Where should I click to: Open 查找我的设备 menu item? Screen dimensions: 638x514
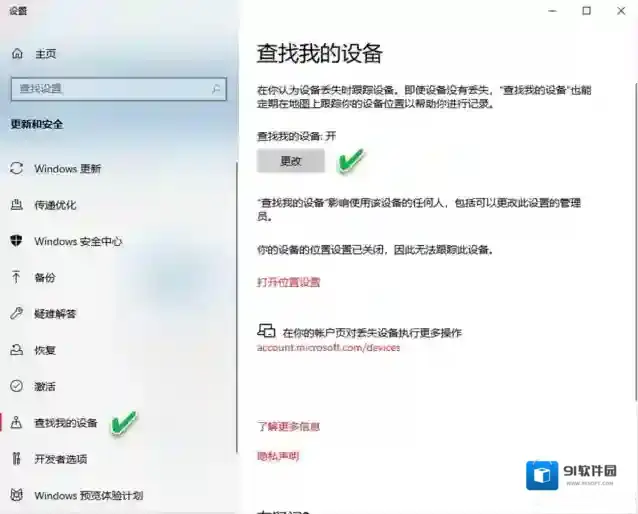[x=66, y=423]
